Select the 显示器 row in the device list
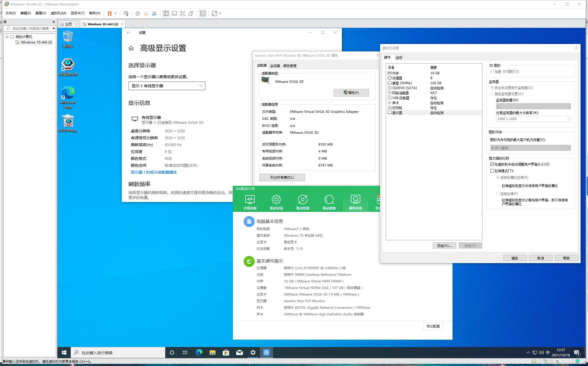Image resolution: width=588 pixels, height=366 pixels. tap(434, 113)
